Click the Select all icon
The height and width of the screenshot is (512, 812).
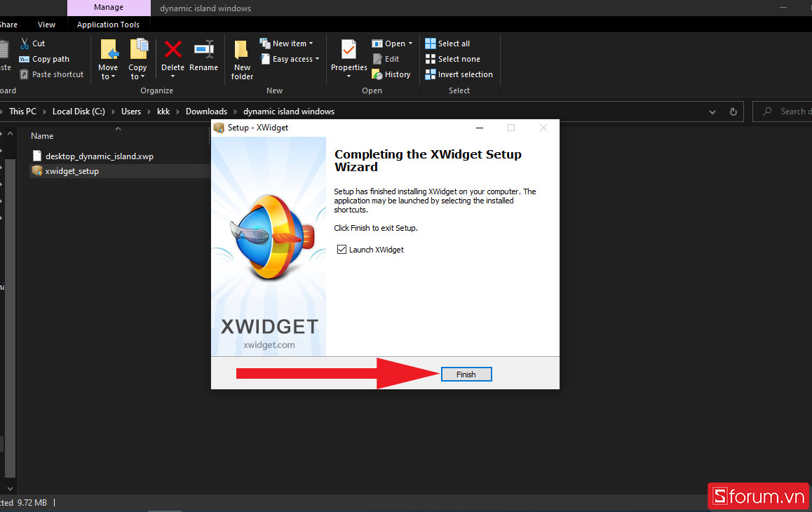click(x=447, y=43)
